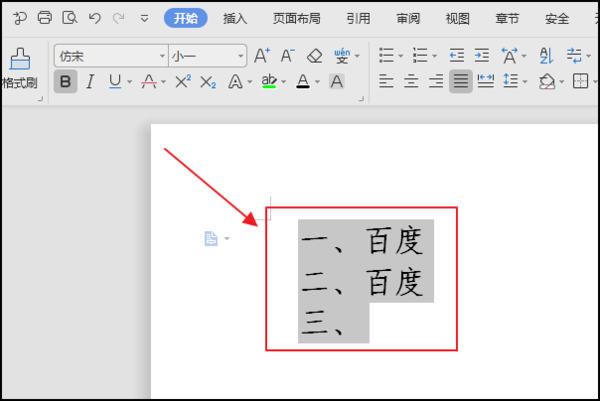Click the line spacing icon
The height and width of the screenshot is (401, 600).
tap(510, 82)
